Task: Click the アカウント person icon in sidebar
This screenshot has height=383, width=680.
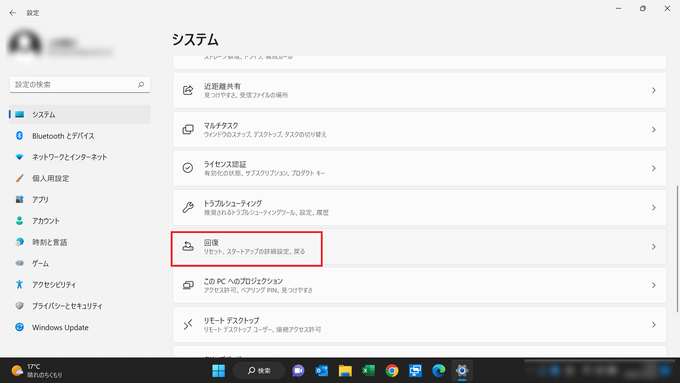Action: pos(20,221)
